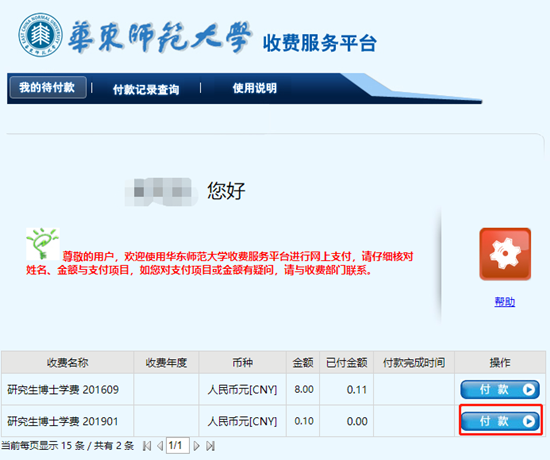Image resolution: width=550 pixels, height=460 pixels.
Task: Click the 已付金额 column header
Action: [x=347, y=362]
